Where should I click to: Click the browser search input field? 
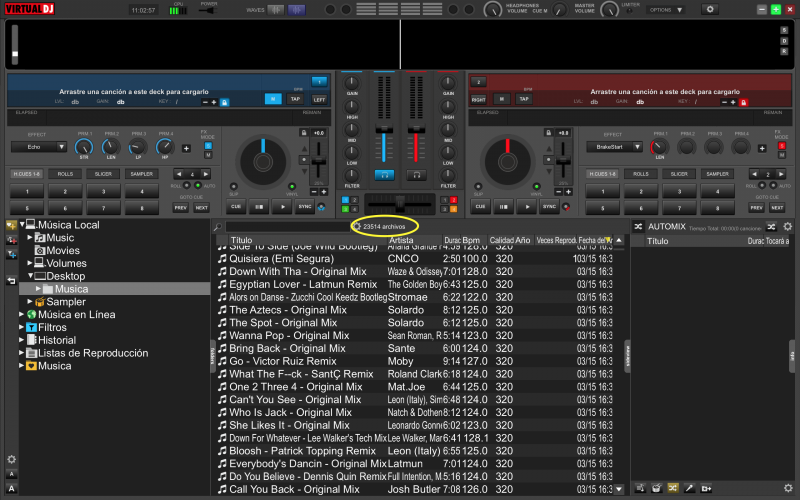click(287, 227)
